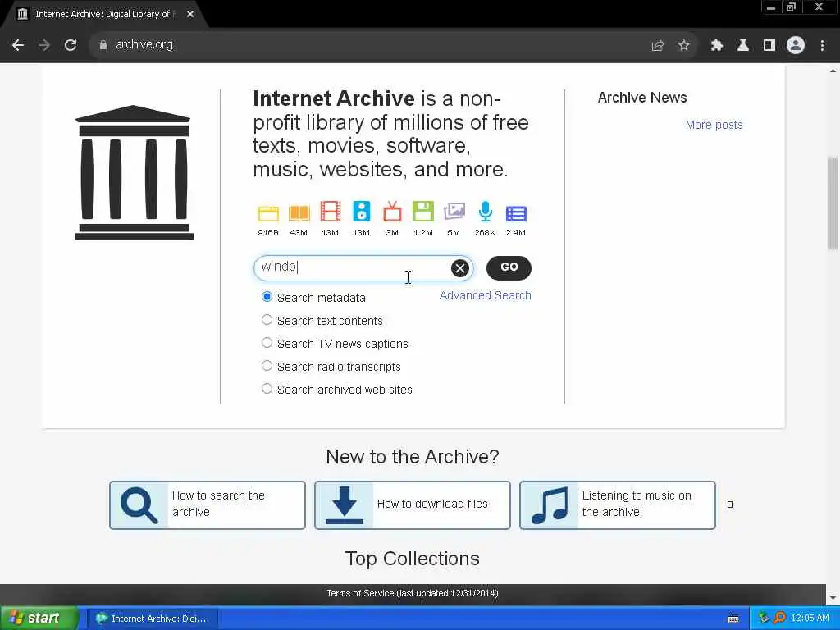Open the software floppy icon (1.2M)
The width and height of the screenshot is (840, 630).
(x=423, y=212)
